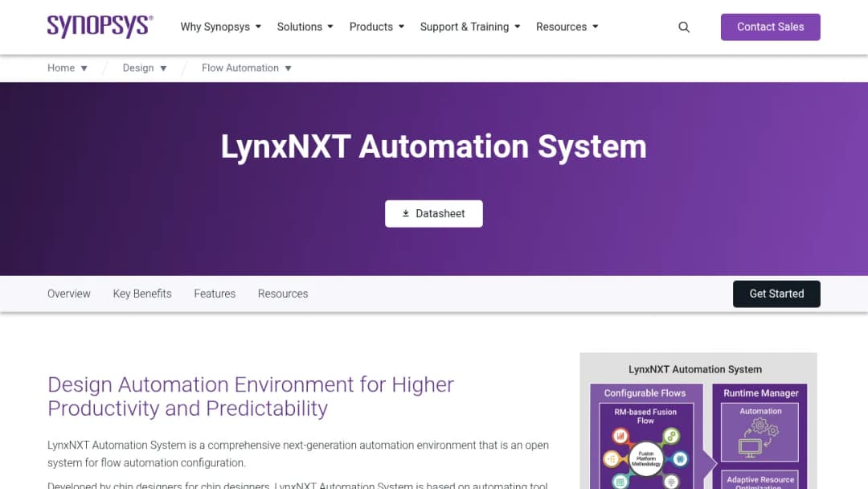Viewport: 868px width, 489px height.
Task: Select the Features tab
Action: point(215,294)
